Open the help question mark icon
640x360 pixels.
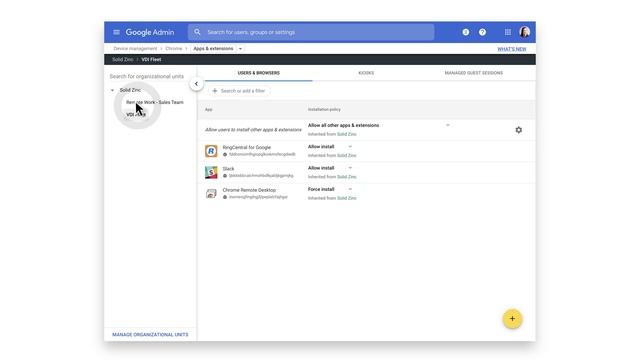point(482,32)
